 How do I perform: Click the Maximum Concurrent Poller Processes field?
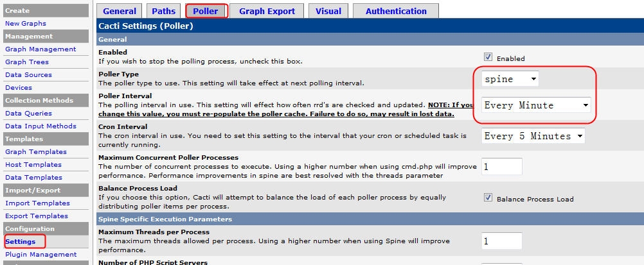[502, 167]
